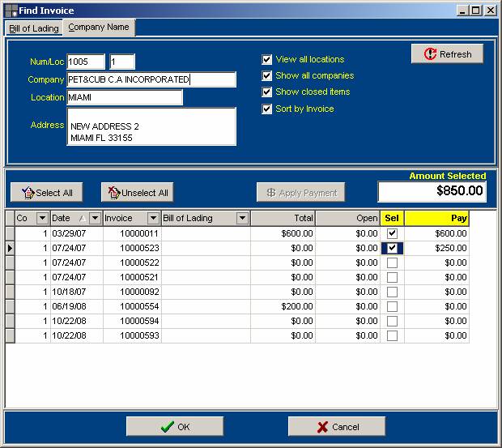Open the Co column filter dropdown
Viewport: 502px width, 448px height.
tap(42, 219)
